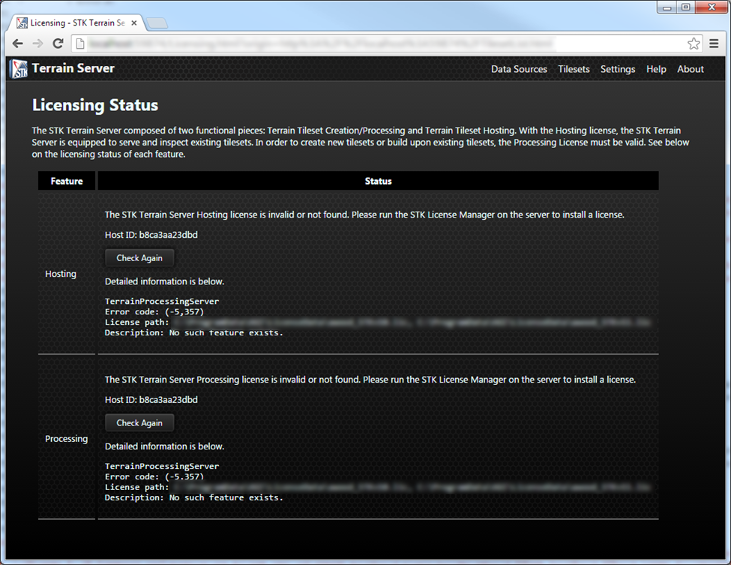This screenshot has width=731, height=565.
Task: Click Hosting license invalid message
Action: click(x=365, y=215)
